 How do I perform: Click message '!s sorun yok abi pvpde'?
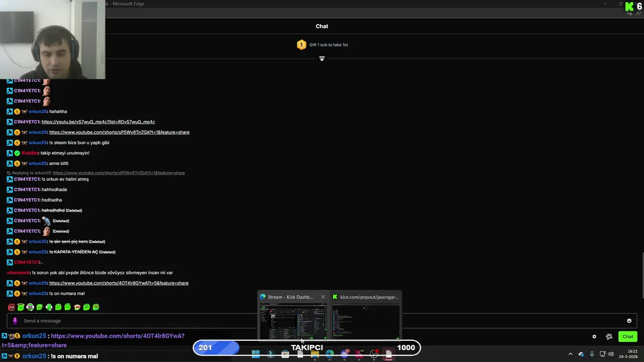102,273
